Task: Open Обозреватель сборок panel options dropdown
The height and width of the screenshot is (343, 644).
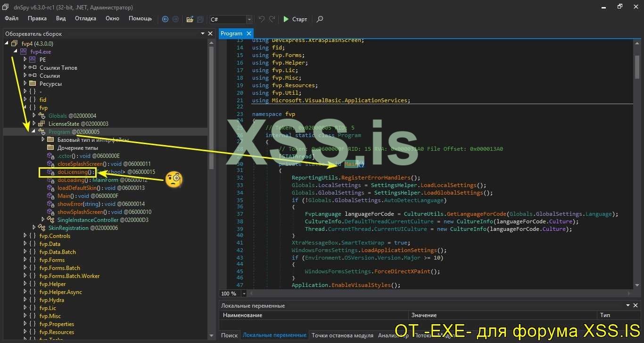Action: click(202, 33)
